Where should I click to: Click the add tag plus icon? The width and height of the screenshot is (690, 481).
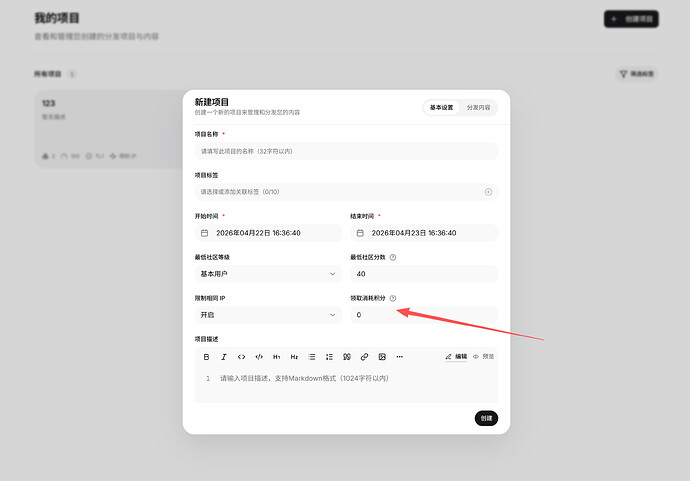tap(488, 192)
